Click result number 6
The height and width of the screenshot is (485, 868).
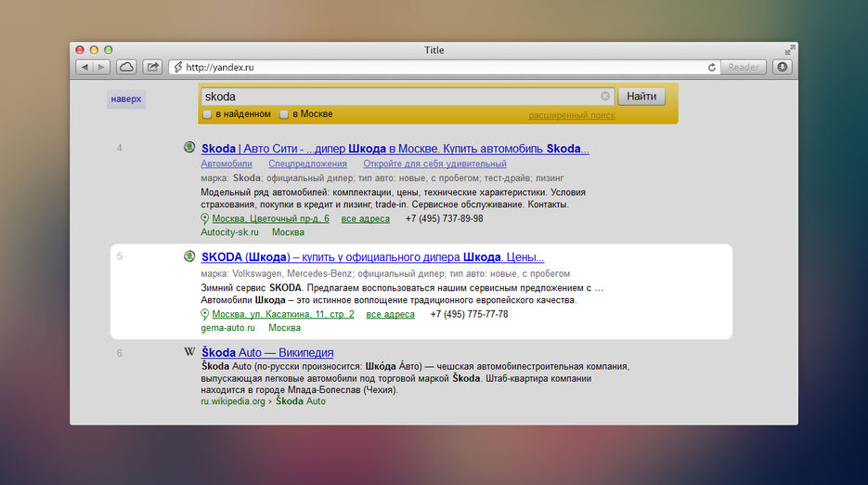click(x=119, y=353)
